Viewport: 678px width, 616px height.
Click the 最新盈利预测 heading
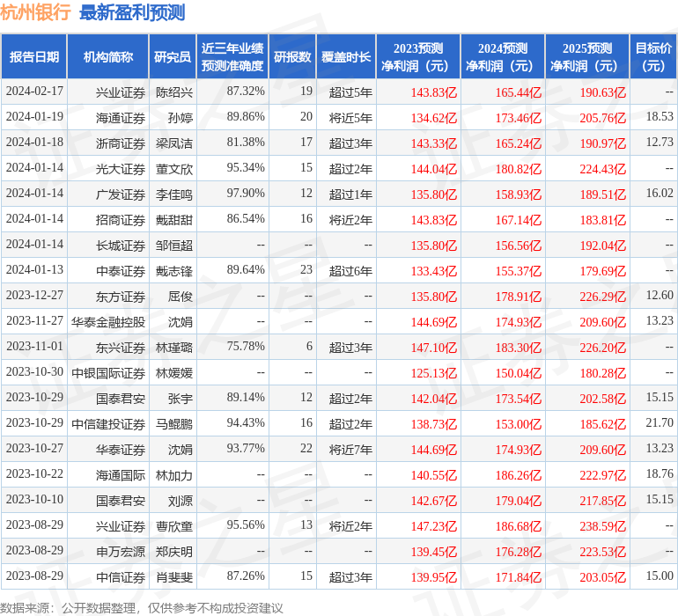coord(132,12)
